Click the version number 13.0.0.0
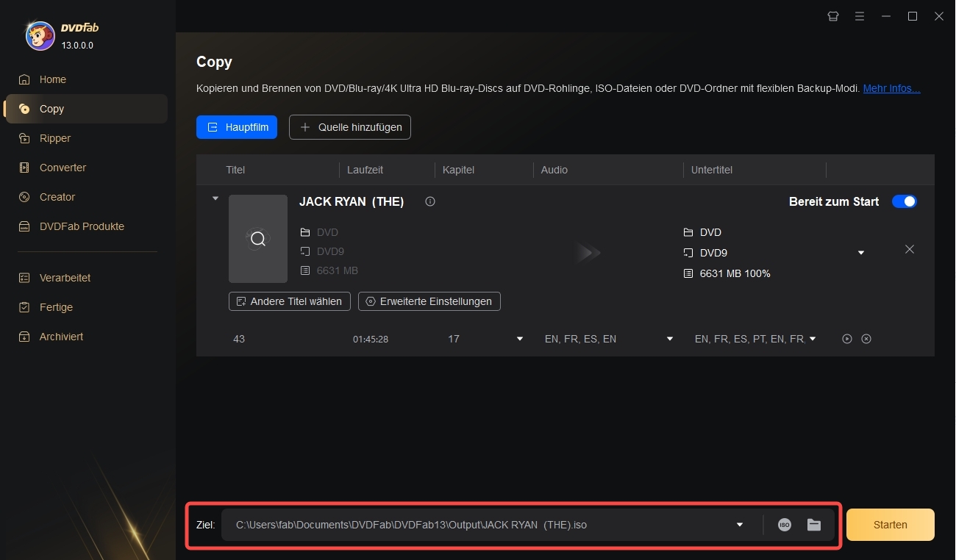Screen dimensions: 956x560 point(77,46)
